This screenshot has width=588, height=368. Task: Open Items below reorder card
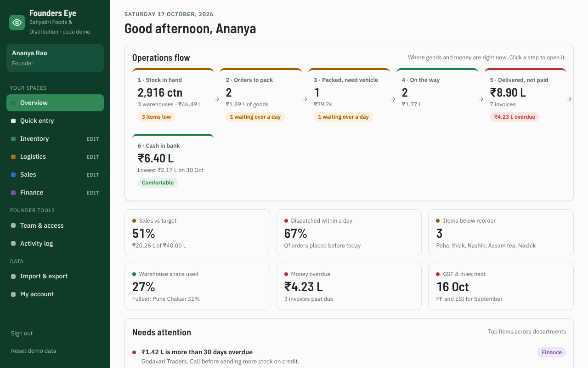click(x=501, y=233)
